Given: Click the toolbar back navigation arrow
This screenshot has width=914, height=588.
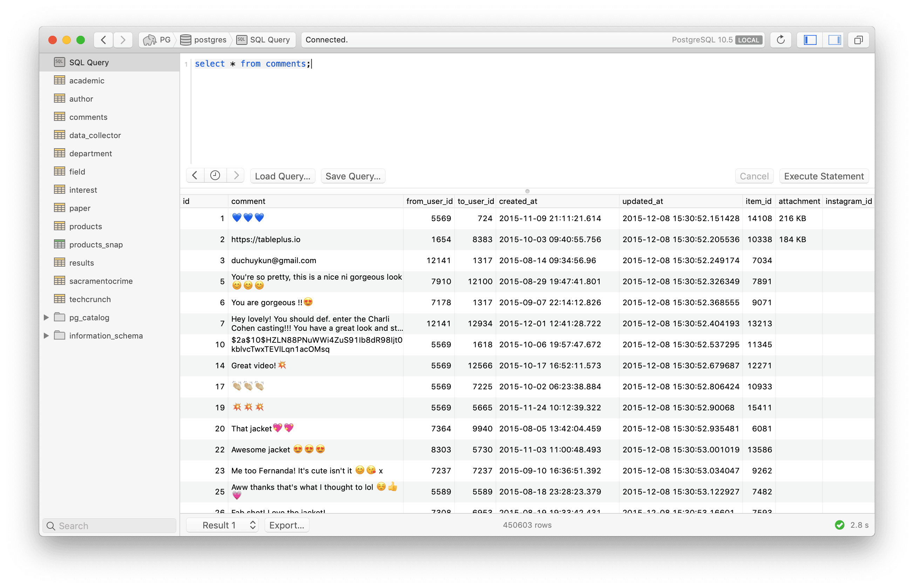Looking at the screenshot, I should click(x=103, y=40).
